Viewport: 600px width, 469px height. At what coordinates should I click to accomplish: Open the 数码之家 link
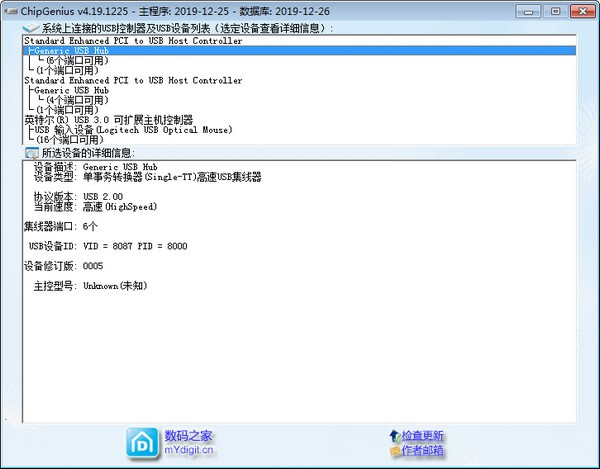[189, 436]
